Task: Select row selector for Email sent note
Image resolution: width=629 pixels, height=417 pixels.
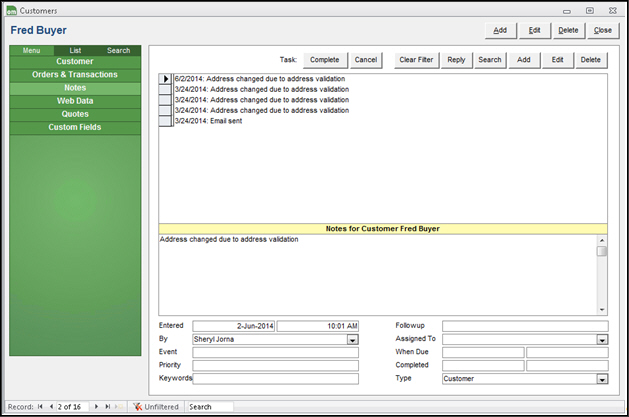Action: click(166, 122)
